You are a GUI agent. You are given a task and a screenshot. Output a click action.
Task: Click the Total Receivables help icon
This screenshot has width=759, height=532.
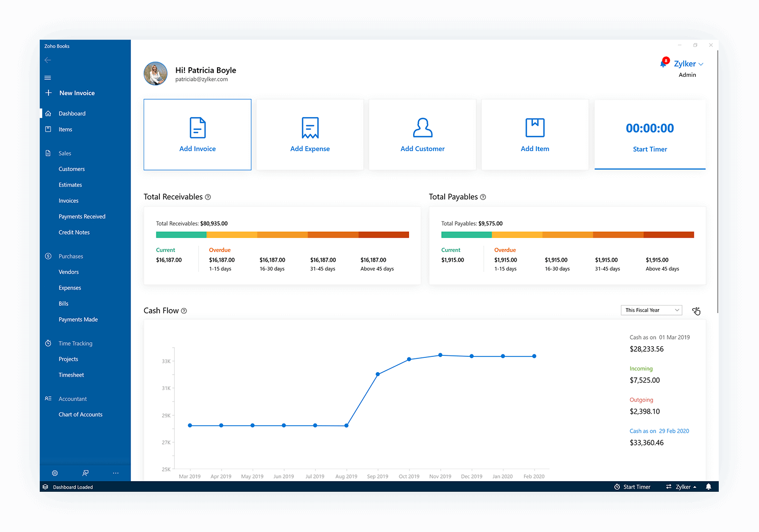[x=208, y=197]
